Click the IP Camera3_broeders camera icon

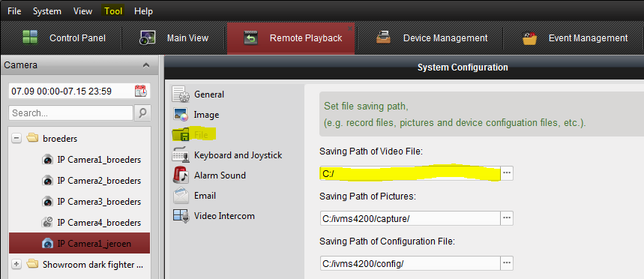(48, 201)
